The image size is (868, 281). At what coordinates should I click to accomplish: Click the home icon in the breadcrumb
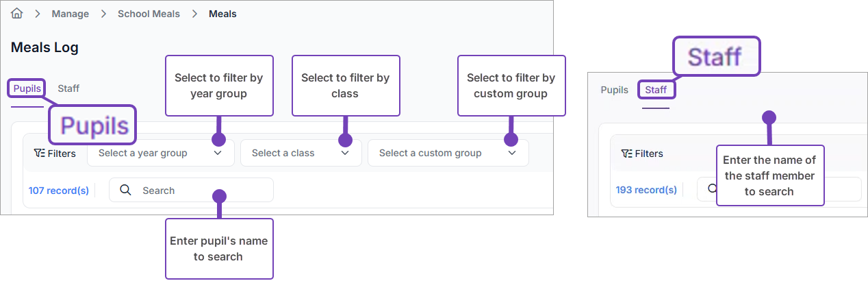click(x=17, y=14)
